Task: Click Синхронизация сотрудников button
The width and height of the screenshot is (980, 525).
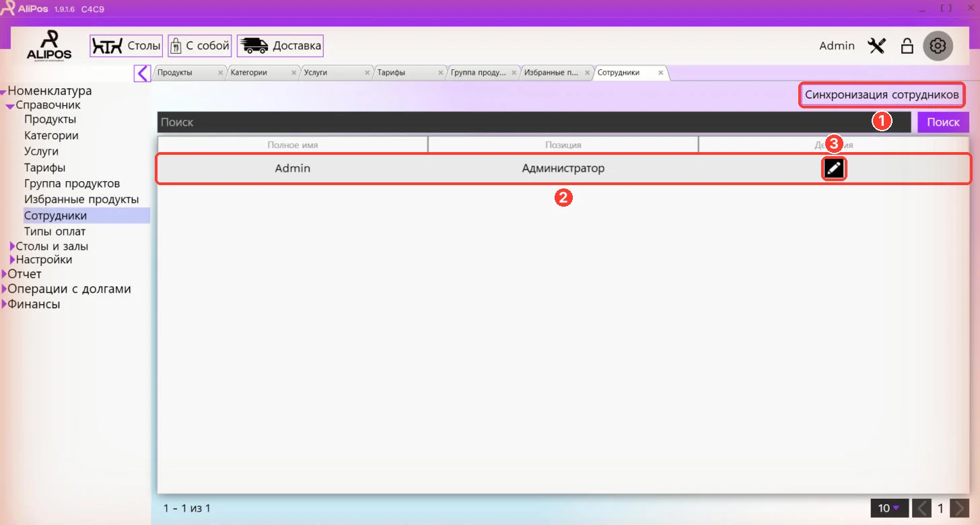Action: click(x=882, y=95)
